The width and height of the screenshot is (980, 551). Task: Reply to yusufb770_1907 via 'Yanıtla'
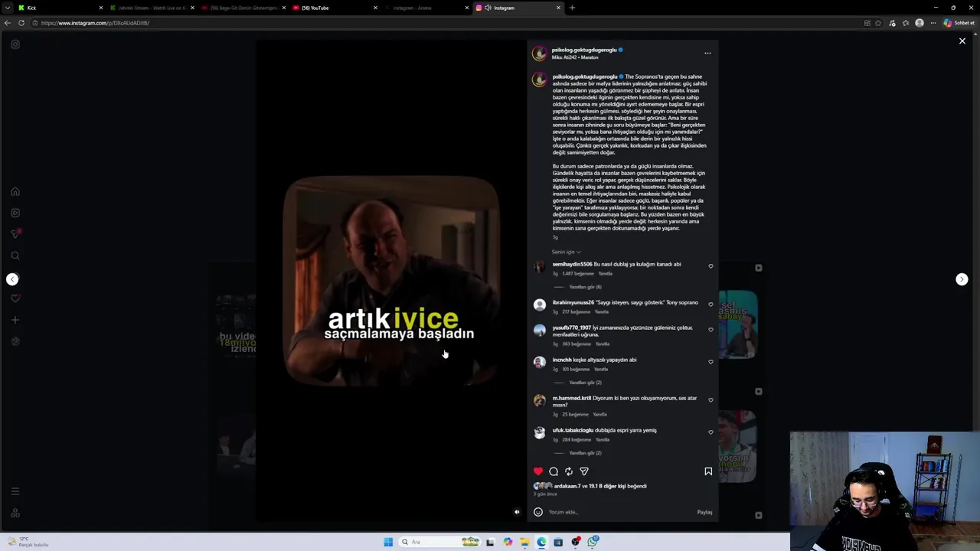tap(603, 344)
